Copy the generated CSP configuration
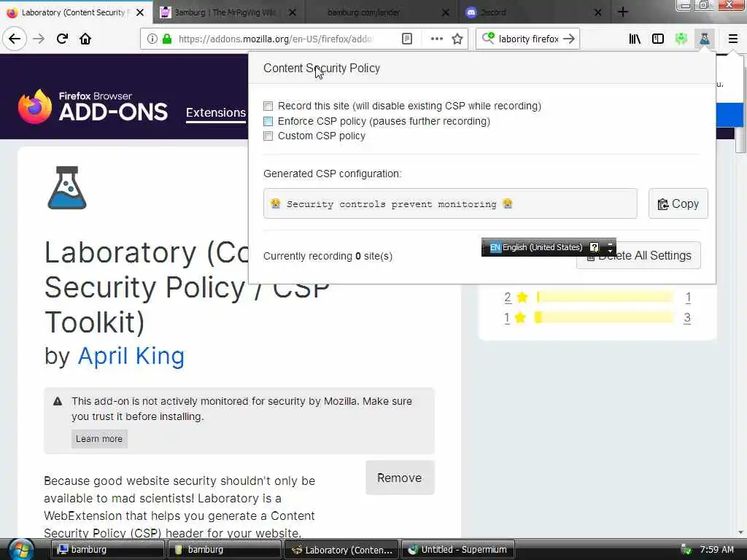The image size is (747, 560). (678, 204)
